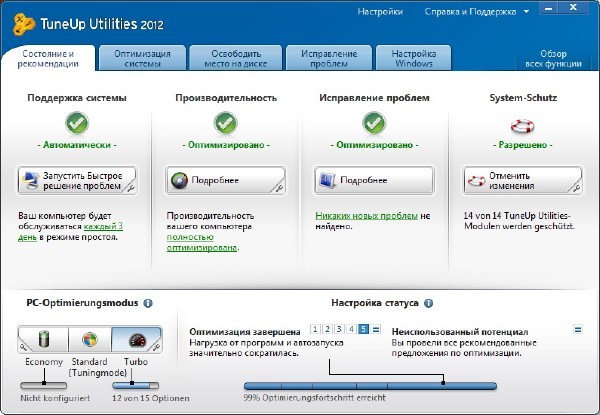600x415 pixels.
Task: Click green checkmark under Поддержка системы
Action: click(x=77, y=123)
